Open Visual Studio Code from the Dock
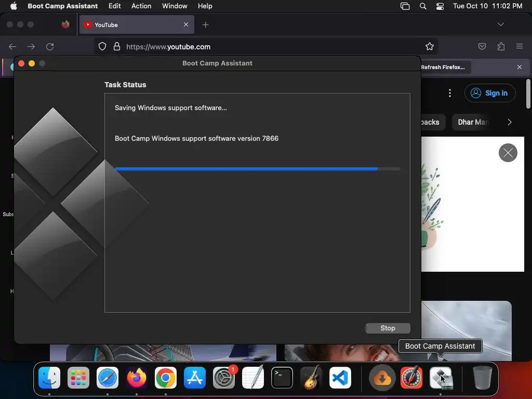532x399 pixels. pos(340,378)
